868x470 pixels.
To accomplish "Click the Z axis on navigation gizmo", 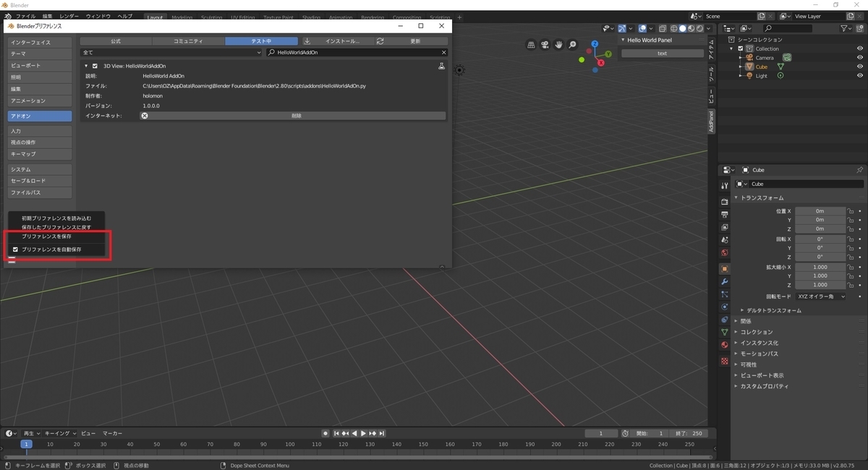I will [594, 44].
